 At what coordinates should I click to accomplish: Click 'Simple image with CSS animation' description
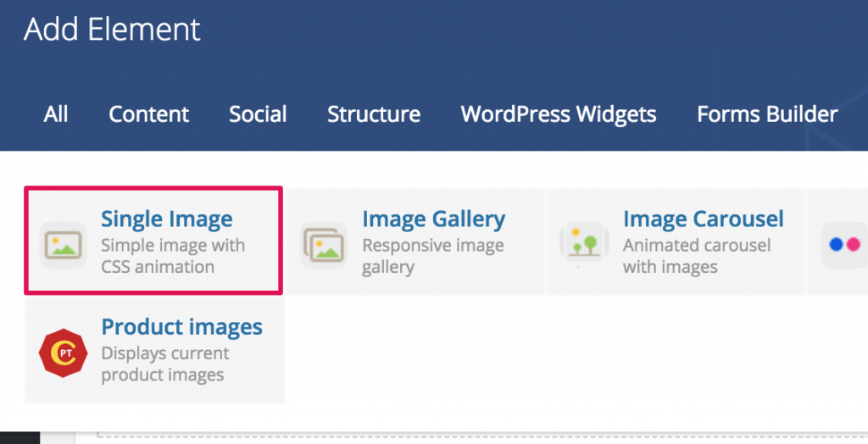[173, 256]
